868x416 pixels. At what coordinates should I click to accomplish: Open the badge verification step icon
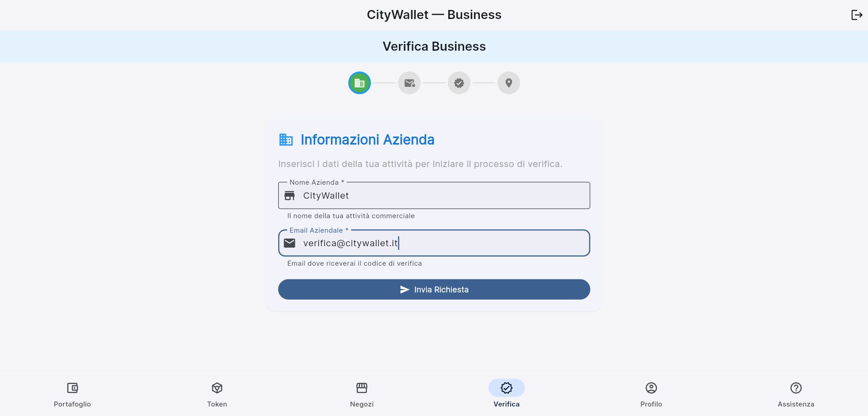tap(459, 83)
